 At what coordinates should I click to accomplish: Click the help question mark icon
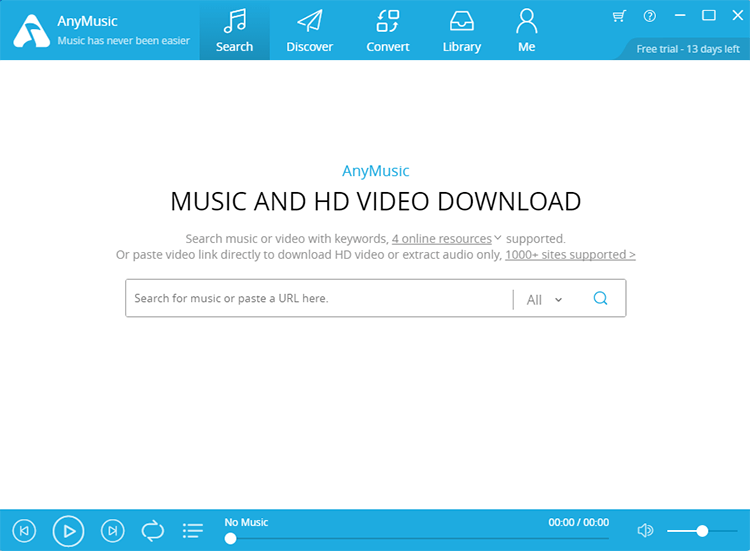click(650, 16)
